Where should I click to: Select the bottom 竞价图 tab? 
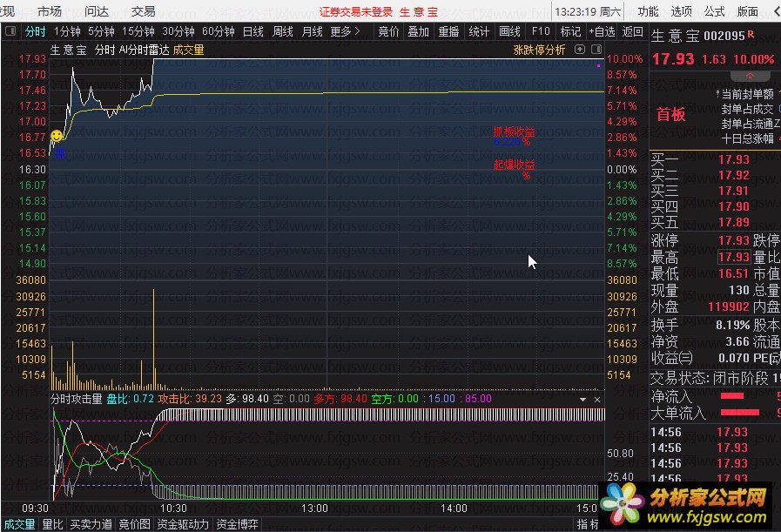pos(134,524)
